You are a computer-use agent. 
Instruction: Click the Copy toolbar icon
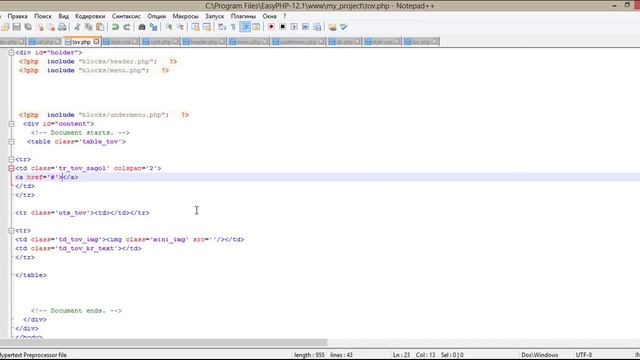(89, 27)
